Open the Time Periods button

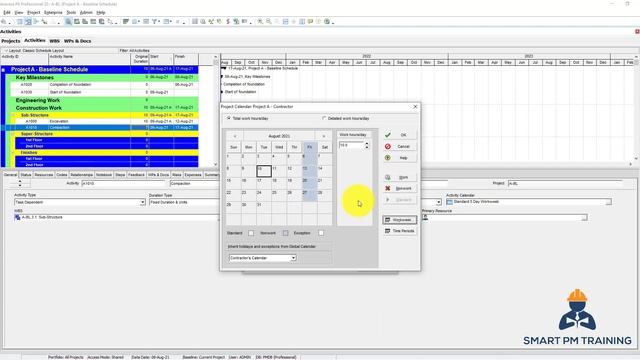[x=400, y=231]
